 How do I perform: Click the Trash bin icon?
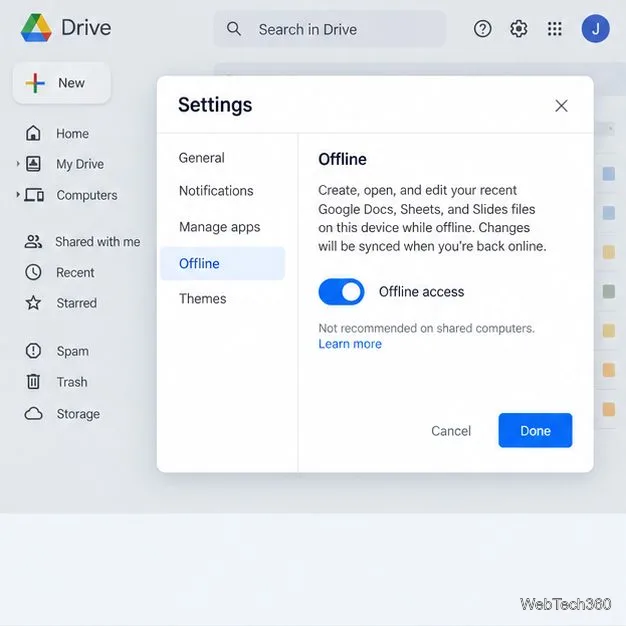[33, 382]
